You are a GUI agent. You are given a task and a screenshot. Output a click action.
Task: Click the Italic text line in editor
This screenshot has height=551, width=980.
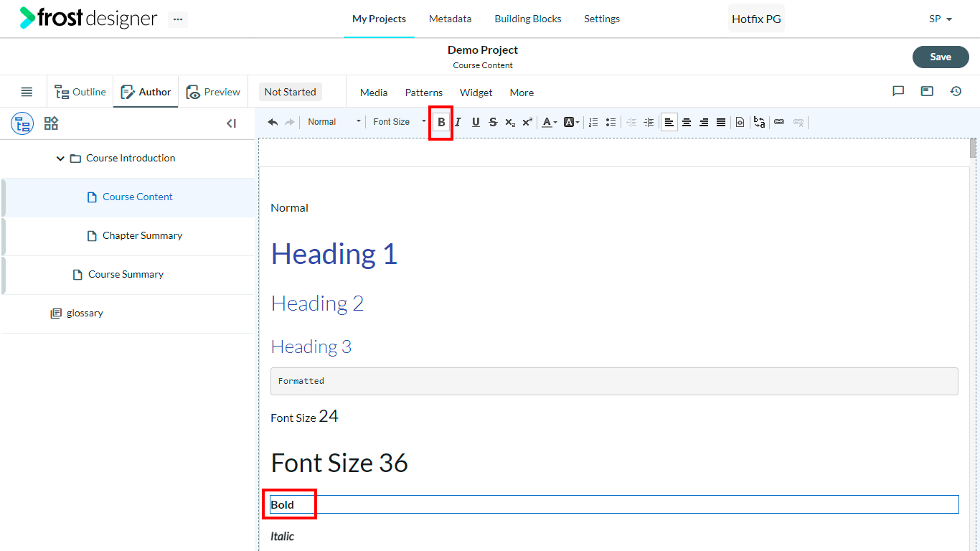[x=282, y=537]
